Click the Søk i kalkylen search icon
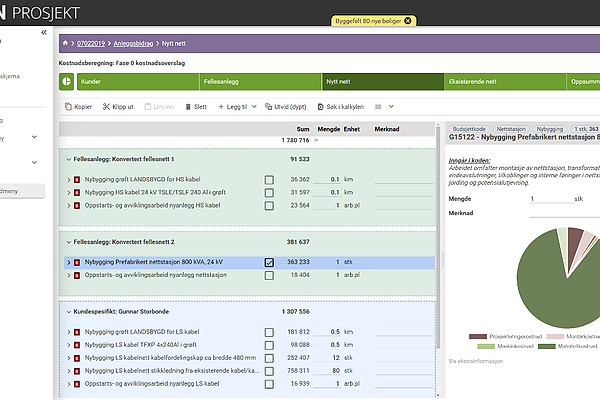Viewport: 600px width, 400px height. pos(318,106)
